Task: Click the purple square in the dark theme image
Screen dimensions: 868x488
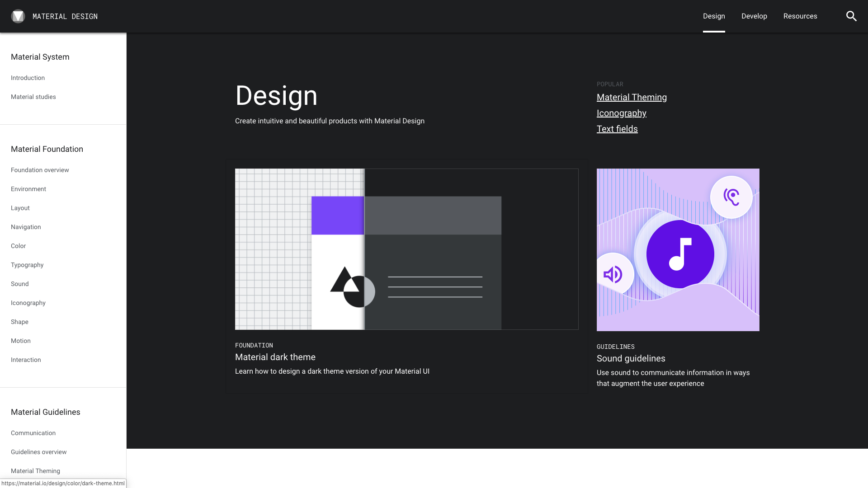Action: pyautogui.click(x=338, y=216)
